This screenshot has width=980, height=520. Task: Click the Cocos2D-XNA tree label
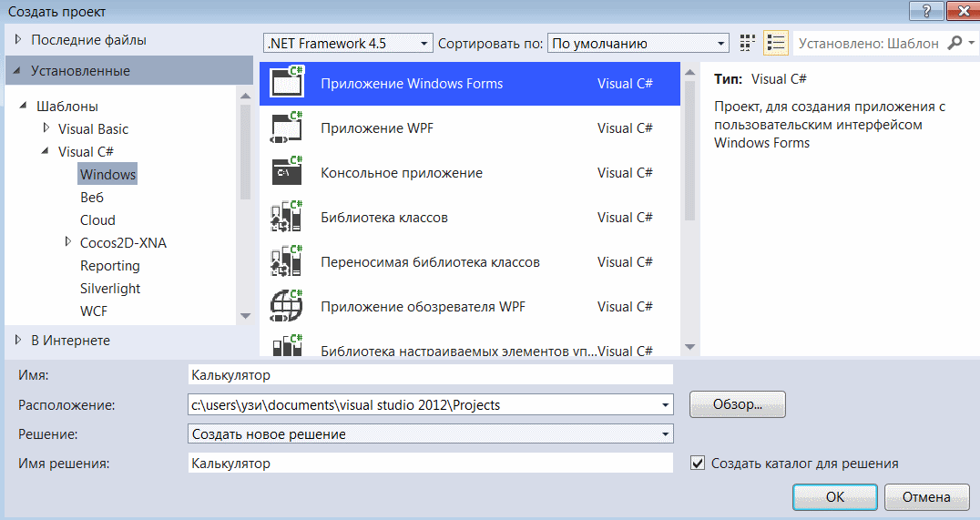(x=123, y=242)
